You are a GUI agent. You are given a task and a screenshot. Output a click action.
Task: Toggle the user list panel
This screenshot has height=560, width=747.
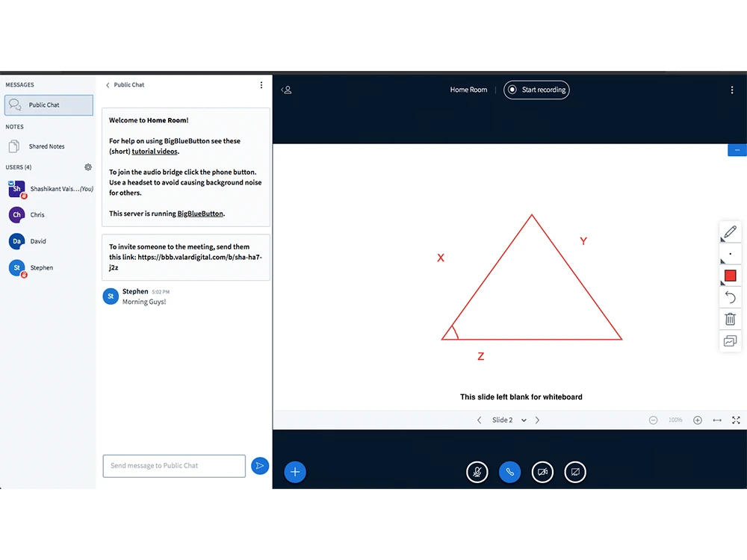286,90
